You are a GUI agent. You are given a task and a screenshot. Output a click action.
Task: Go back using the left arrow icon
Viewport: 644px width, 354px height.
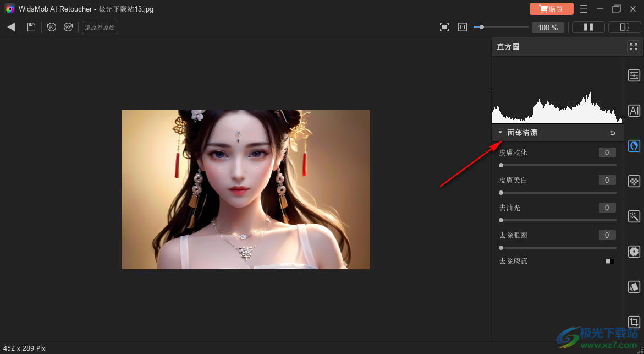point(11,27)
